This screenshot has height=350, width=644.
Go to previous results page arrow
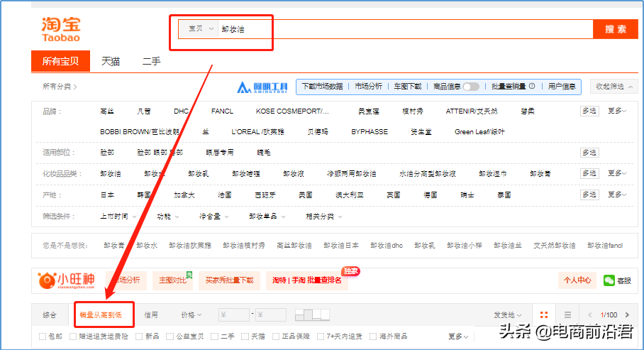(x=589, y=315)
